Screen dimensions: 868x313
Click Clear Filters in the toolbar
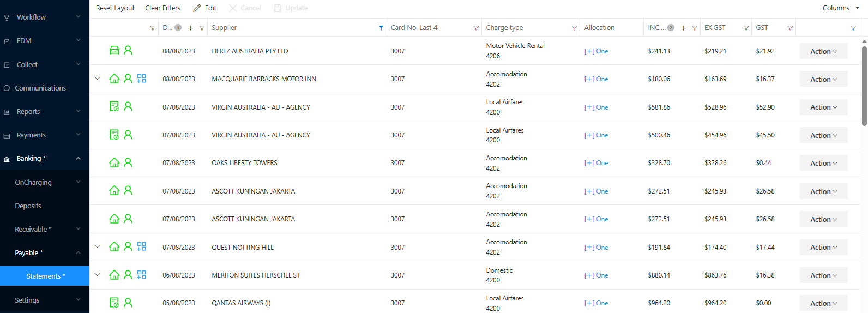tap(162, 8)
